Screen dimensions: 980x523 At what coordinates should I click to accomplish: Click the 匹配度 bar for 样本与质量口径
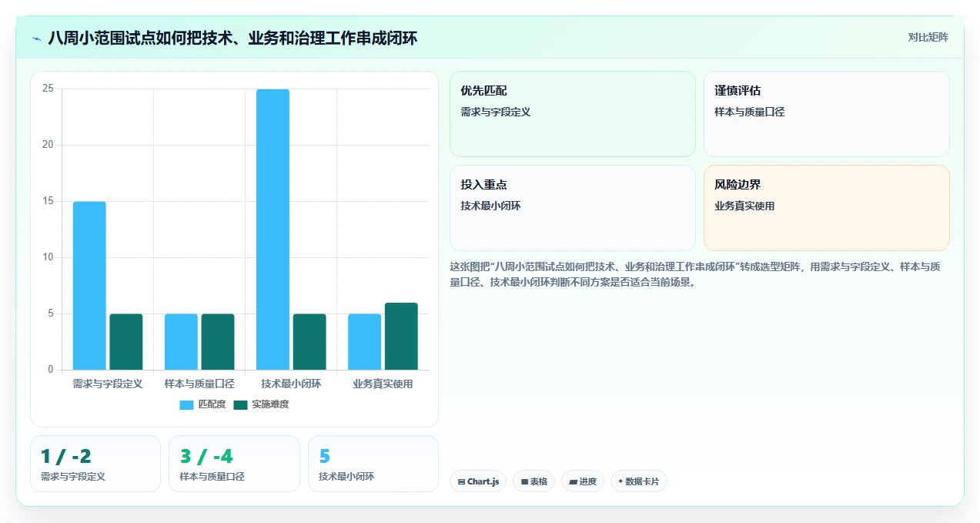tap(181, 342)
